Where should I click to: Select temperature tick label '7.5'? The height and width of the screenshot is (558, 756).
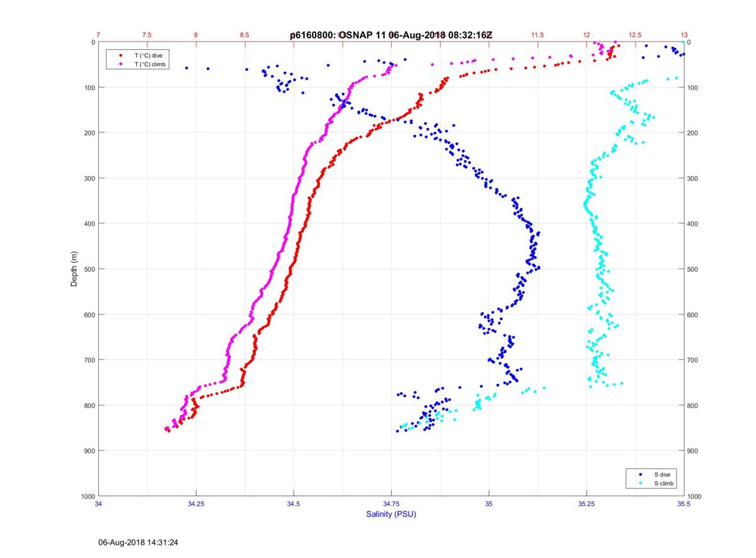[147, 35]
